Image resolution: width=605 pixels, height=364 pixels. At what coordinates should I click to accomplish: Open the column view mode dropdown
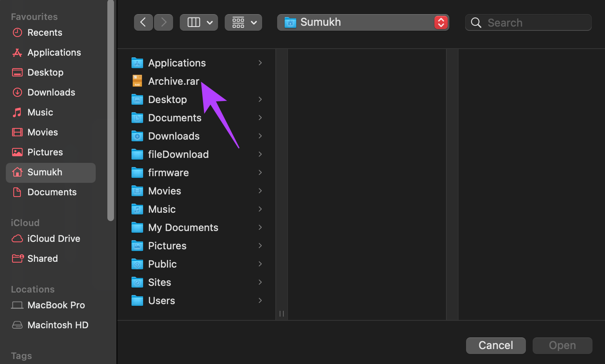(199, 22)
